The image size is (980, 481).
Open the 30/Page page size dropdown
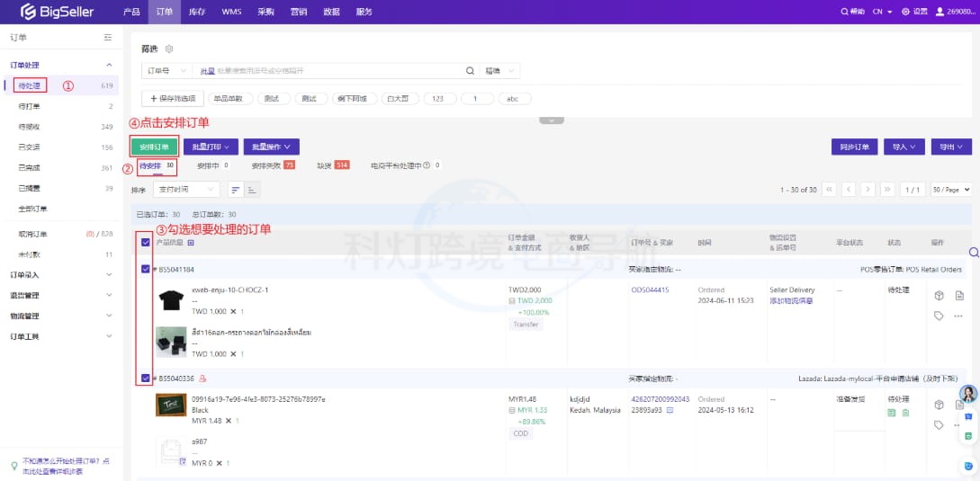click(951, 190)
